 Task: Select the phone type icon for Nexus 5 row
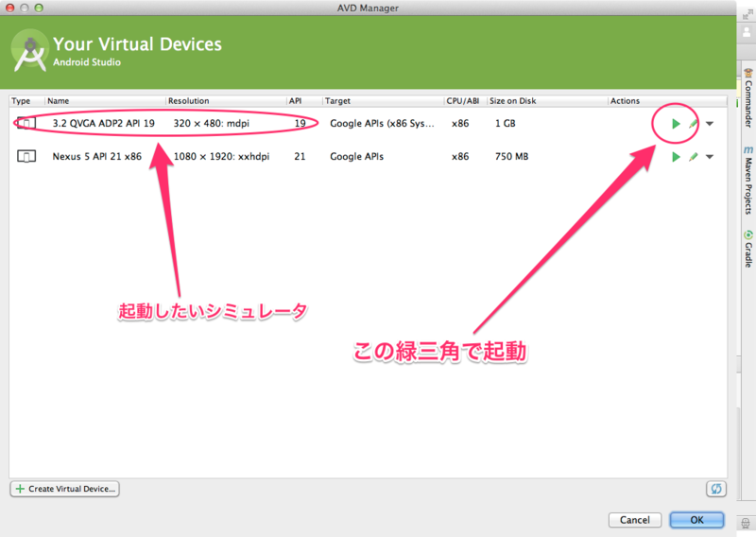(26, 156)
